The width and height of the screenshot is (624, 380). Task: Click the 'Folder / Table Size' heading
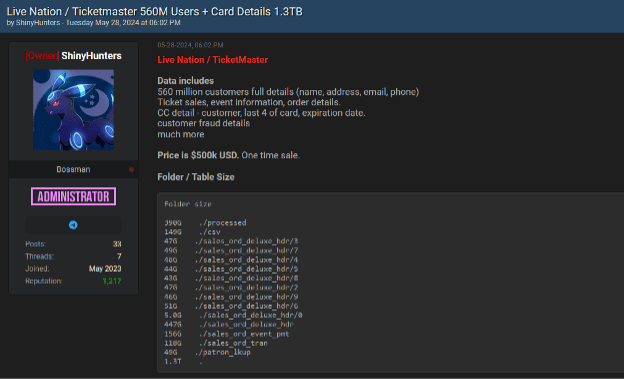[x=196, y=177]
